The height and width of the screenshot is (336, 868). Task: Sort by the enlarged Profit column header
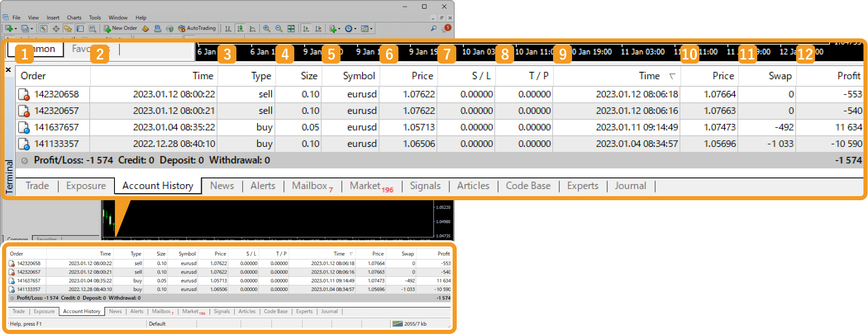(x=830, y=76)
